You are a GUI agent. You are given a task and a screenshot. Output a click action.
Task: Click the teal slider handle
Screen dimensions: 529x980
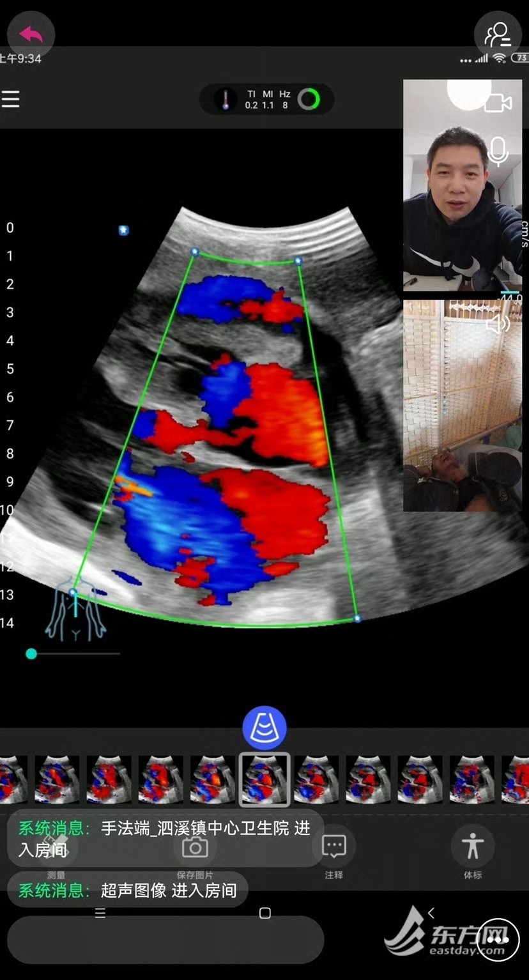pyautogui.click(x=31, y=654)
